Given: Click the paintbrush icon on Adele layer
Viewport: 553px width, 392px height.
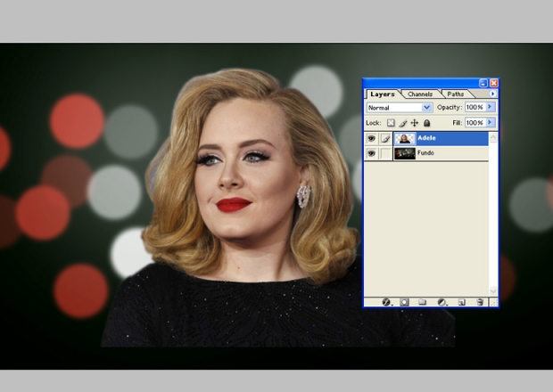Looking at the screenshot, I should pos(385,139).
